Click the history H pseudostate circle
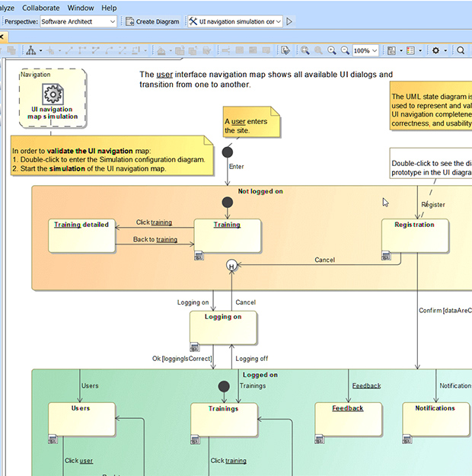Screen dimensions: 472x476 coord(232,265)
